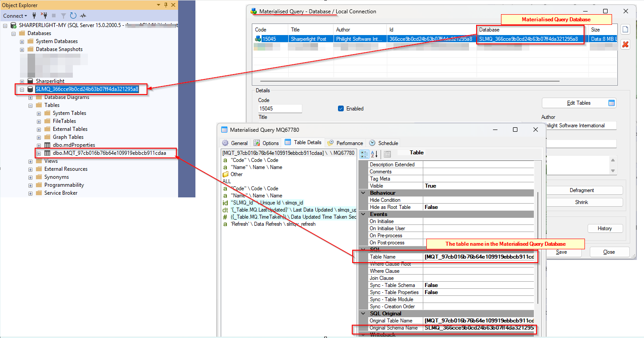The height and width of the screenshot is (338, 644).
Task: Open the Connect dropdown in Object Explorer
Action: [15, 16]
